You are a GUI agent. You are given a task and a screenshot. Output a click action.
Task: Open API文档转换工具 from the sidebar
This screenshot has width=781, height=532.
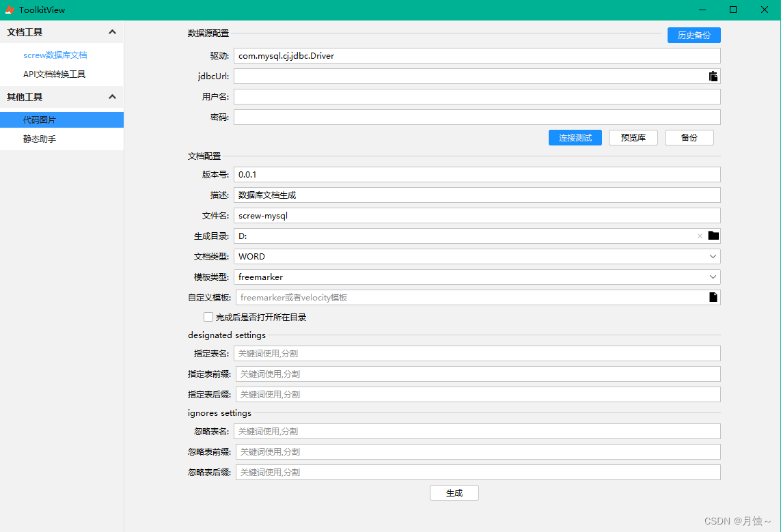[x=54, y=74]
